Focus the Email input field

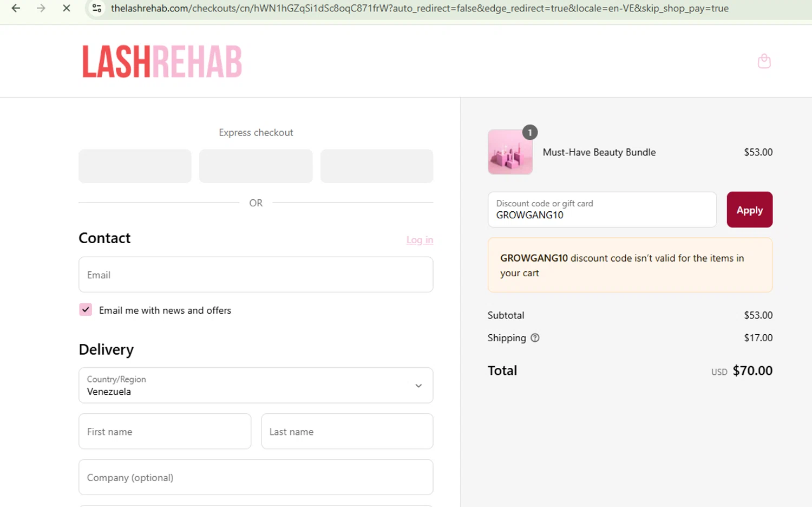[x=256, y=275]
